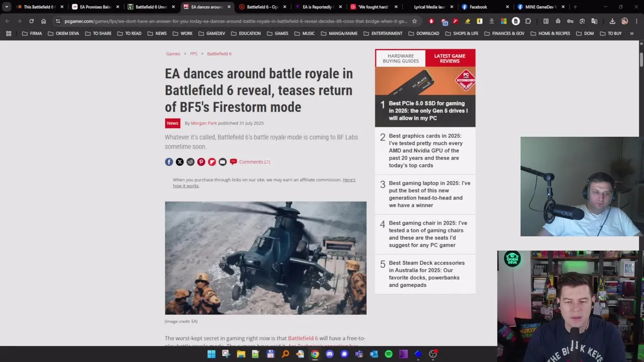Click the address bar URL field
644x362 pixels.
[235, 21]
